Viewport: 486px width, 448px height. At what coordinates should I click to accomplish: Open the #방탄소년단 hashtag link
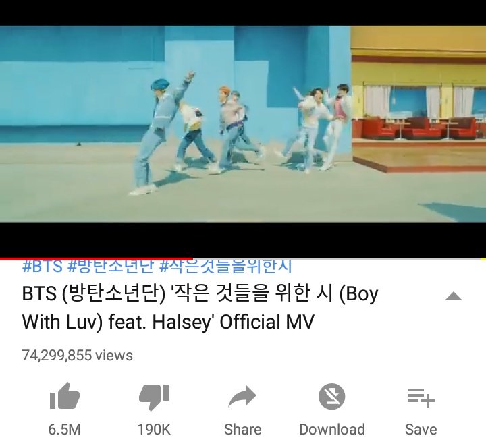pos(110,267)
